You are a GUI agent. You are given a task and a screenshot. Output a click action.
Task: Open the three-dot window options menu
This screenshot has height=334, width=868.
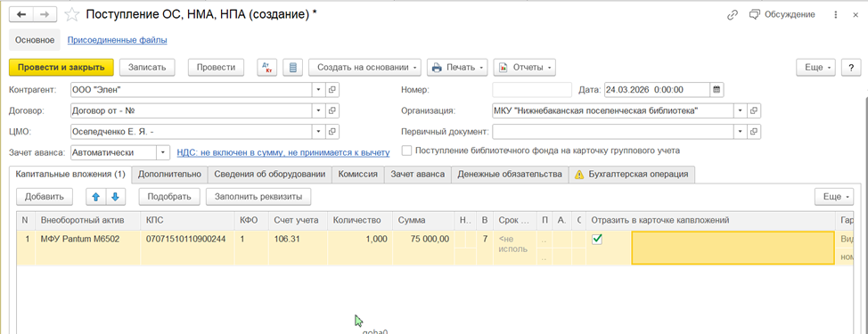click(835, 15)
